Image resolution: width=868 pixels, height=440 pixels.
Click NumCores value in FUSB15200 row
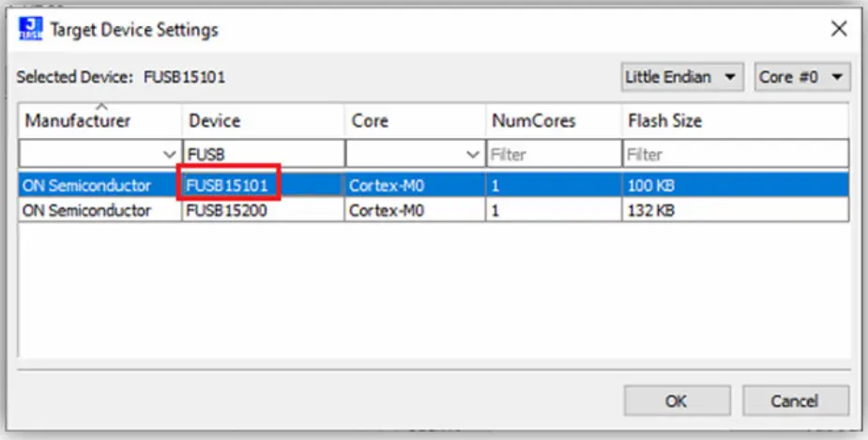(x=554, y=210)
